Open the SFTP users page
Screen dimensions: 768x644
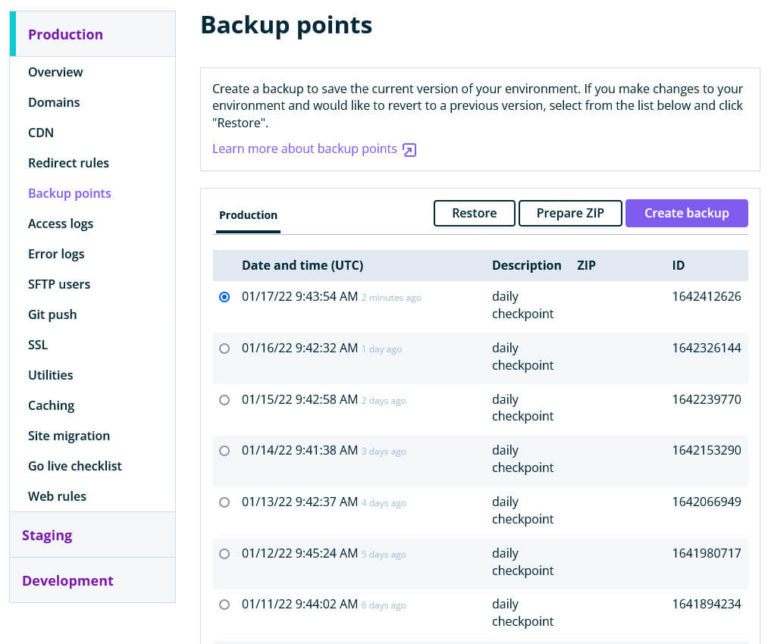point(59,284)
